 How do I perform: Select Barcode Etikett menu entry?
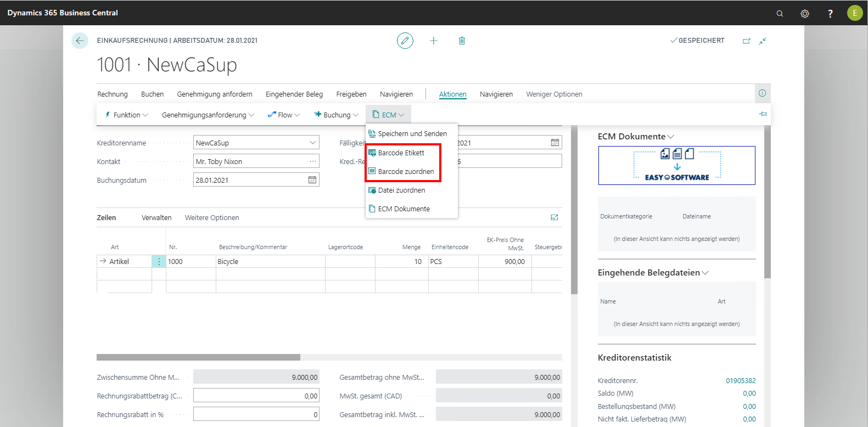412,153
